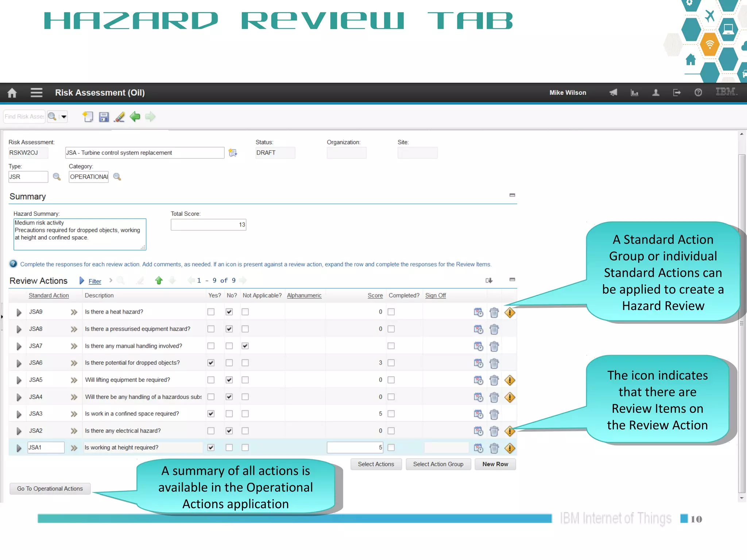Click the Total Score field
This screenshot has width=747, height=560.
pos(208,225)
